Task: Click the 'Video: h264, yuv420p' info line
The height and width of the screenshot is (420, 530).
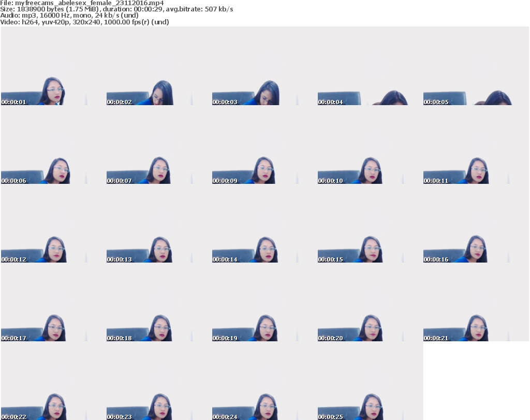Action: [84, 22]
